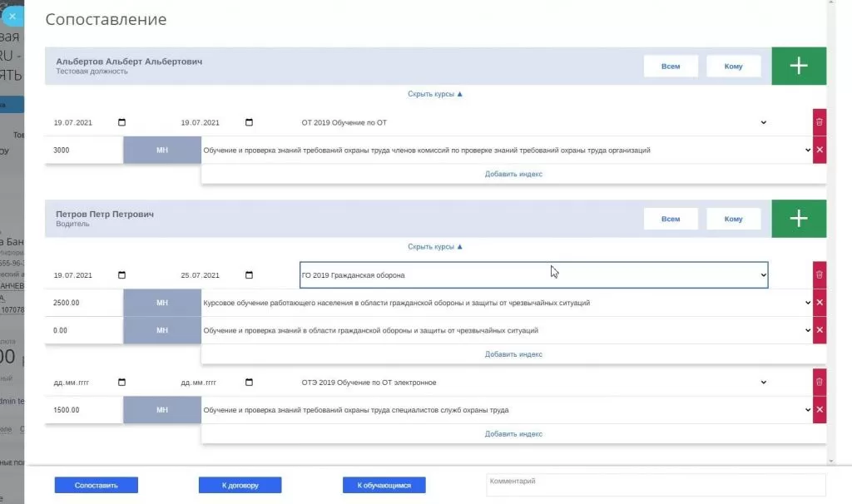Delete the ГО 2019 Гражданская оборона course
The height and width of the screenshot is (504, 852).
click(819, 274)
